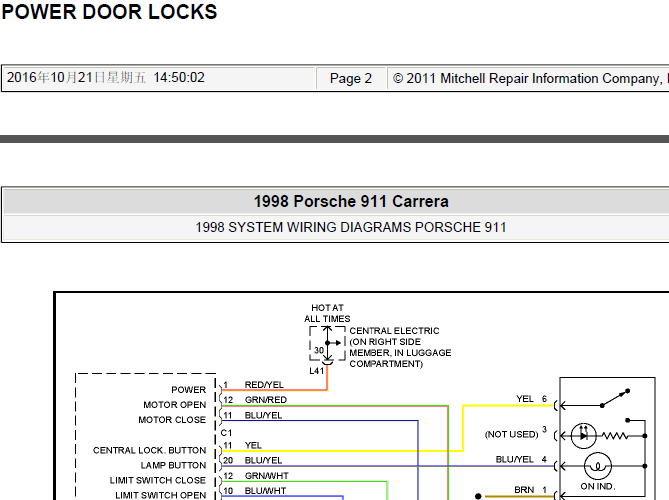The width and height of the screenshot is (669, 500).
Task: Click the POWER pin label
Action: [x=189, y=390]
